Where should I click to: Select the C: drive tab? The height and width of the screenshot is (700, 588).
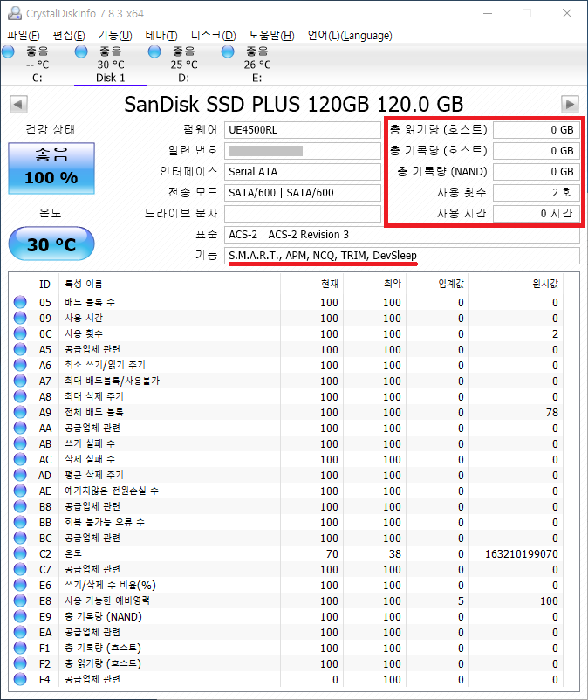38,65
